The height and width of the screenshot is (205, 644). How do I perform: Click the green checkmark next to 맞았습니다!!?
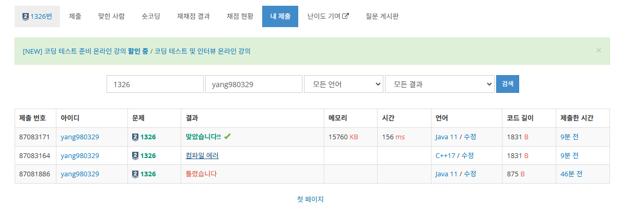pyautogui.click(x=227, y=137)
